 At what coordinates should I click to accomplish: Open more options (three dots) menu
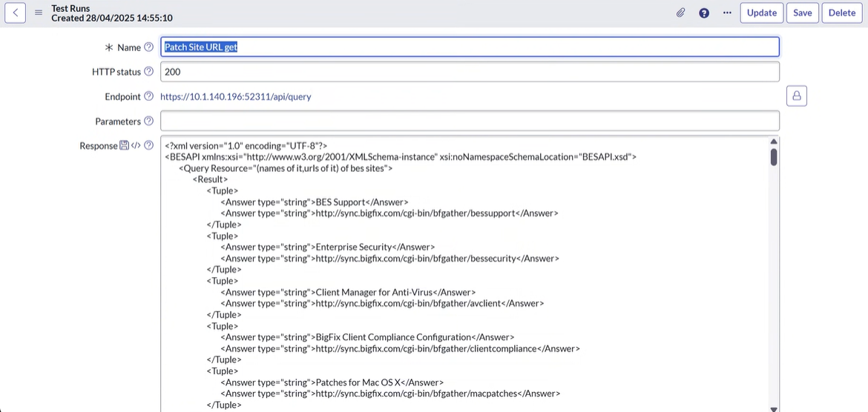click(x=727, y=13)
